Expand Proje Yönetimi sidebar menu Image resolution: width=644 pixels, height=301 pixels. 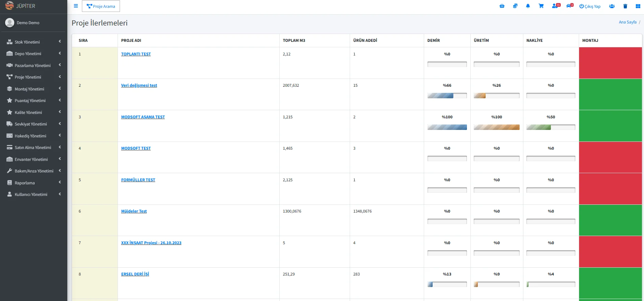[x=34, y=77]
